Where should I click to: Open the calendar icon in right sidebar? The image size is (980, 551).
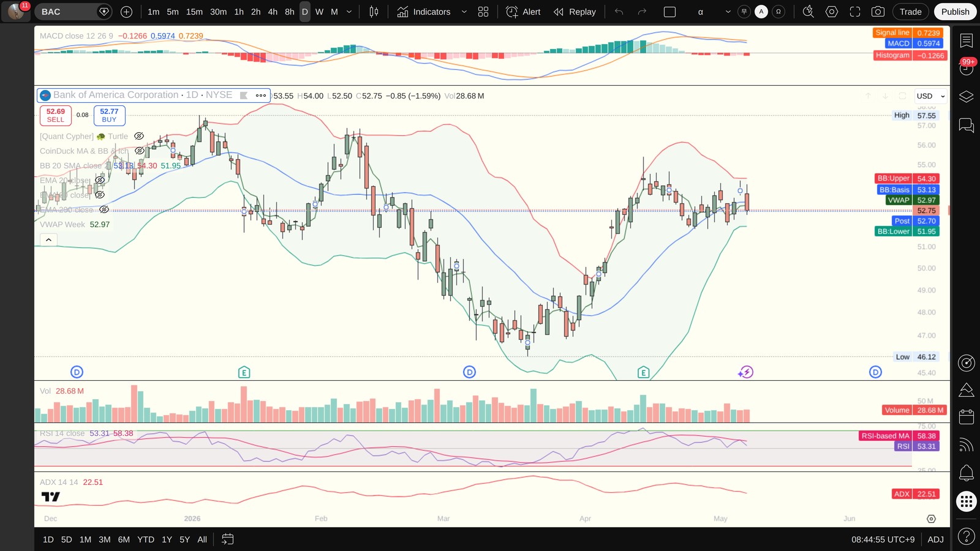click(x=967, y=417)
